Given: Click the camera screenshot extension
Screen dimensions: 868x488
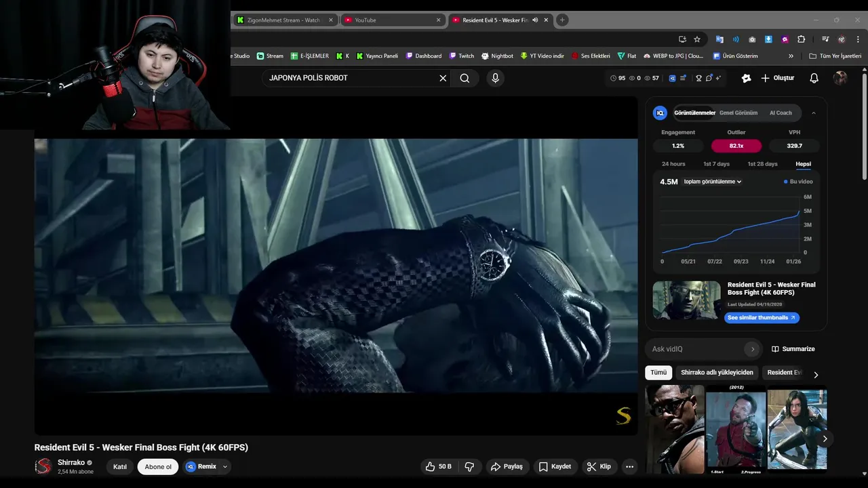Looking at the screenshot, I should coord(752,39).
